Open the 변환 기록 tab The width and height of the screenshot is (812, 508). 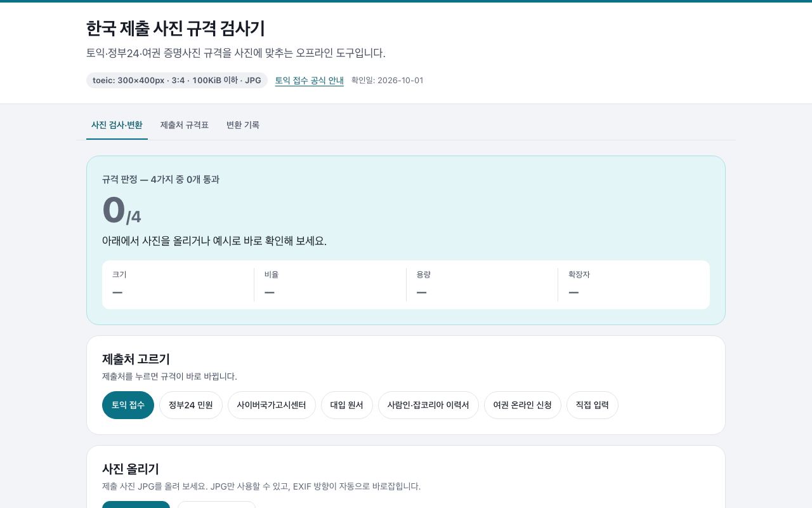243,125
